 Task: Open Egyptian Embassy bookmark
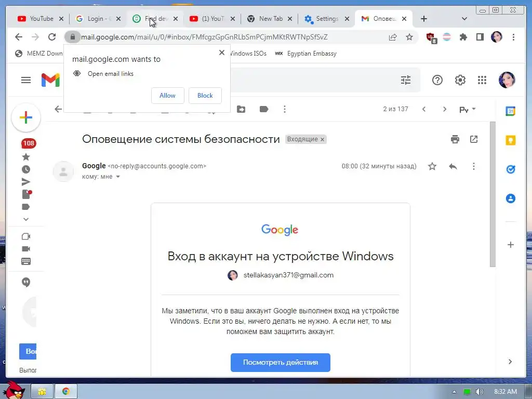pyautogui.click(x=305, y=54)
